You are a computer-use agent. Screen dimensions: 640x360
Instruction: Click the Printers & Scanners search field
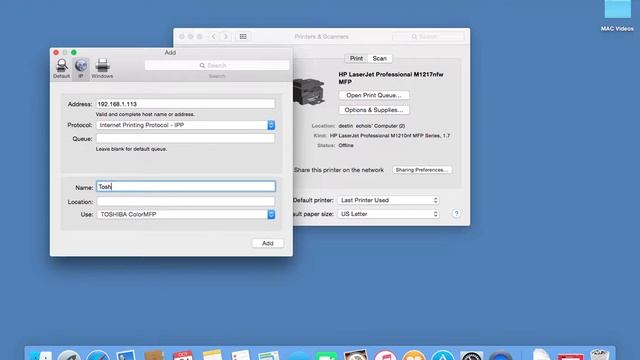click(x=428, y=36)
